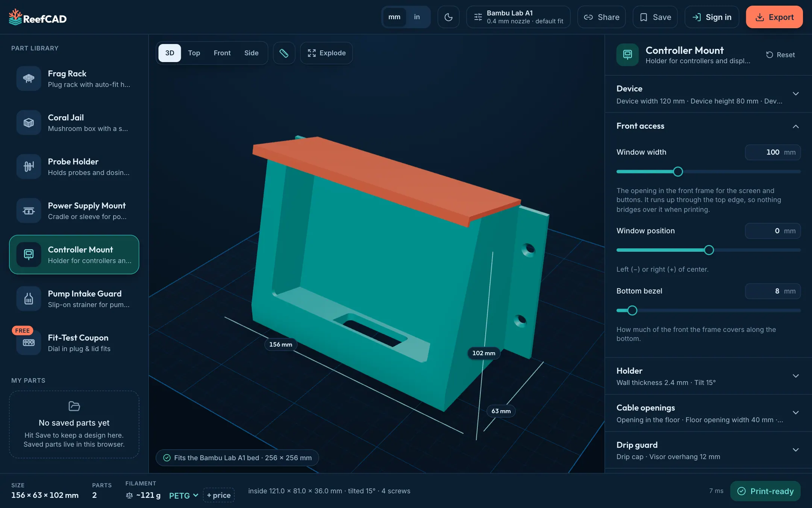Image resolution: width=812 pixels, height=508 pixels.
Task: Click the Window position slider handle
Action: [709, 250]
